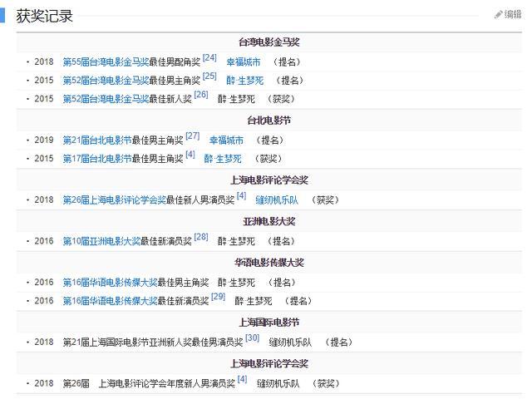Open reference [26] citation
Image resolution: width=532 pixels, height=404 pixels.
click(x=201, y=95)
